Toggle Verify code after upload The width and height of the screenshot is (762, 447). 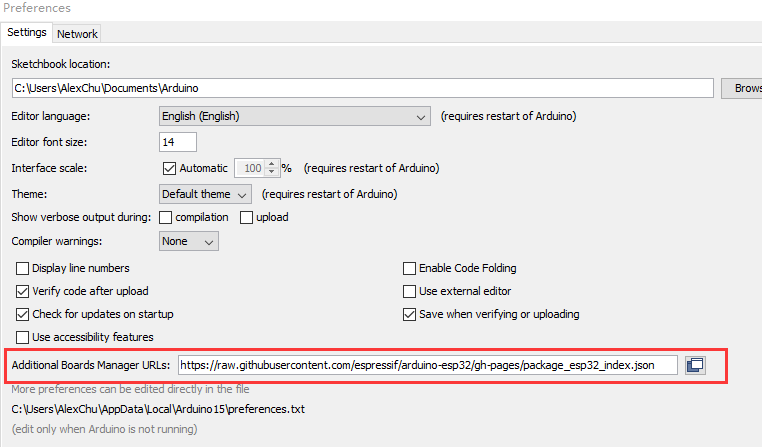22,291
